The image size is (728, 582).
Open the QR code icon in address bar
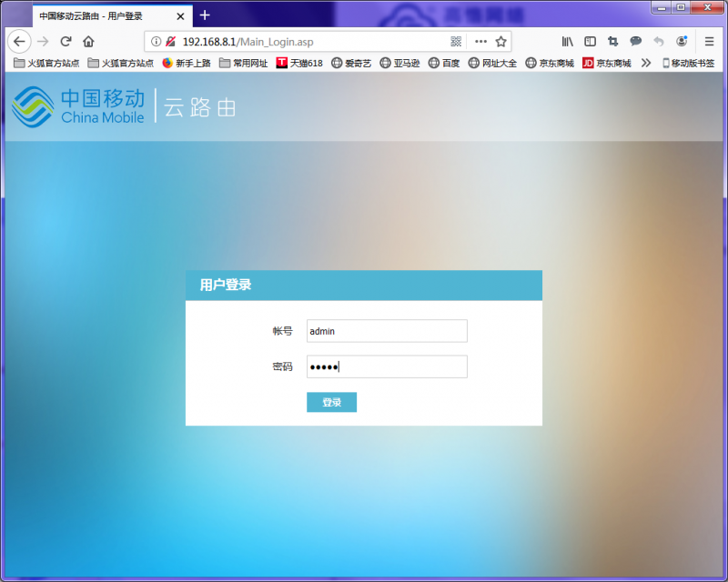click(456, 42)
